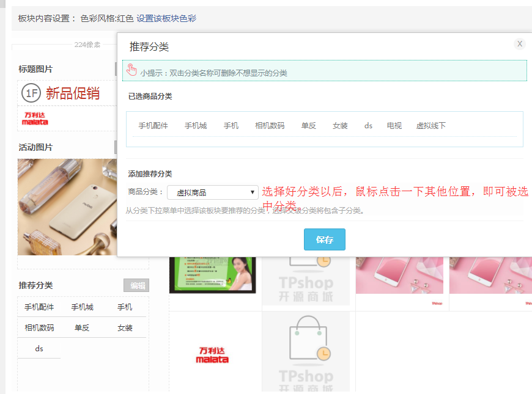Select 相机数码 in the dialog category list
The height and width of the screenshot is (394, 532).
[x=270, y=126]
